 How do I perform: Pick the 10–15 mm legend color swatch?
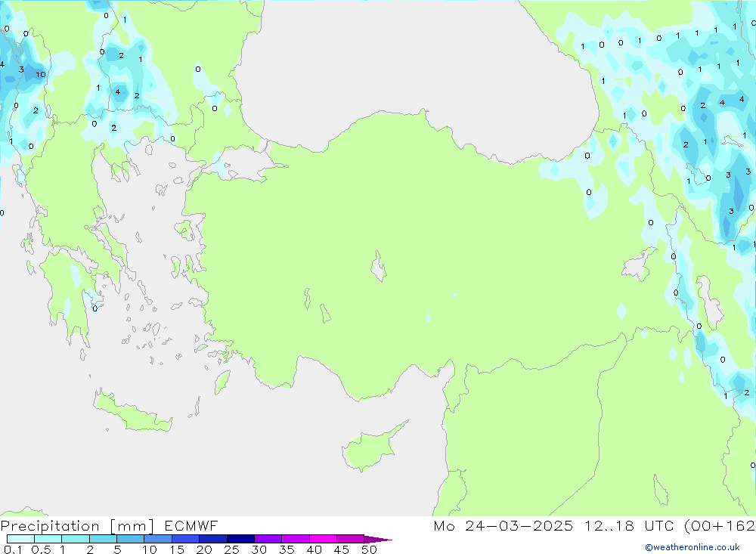click(x=158, y=539)
